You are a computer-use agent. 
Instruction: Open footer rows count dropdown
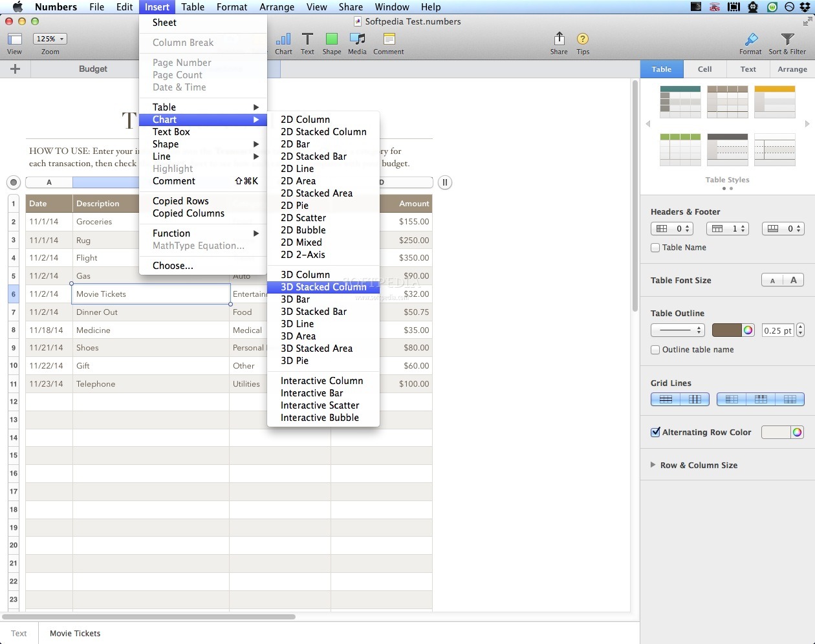(783, 228)
